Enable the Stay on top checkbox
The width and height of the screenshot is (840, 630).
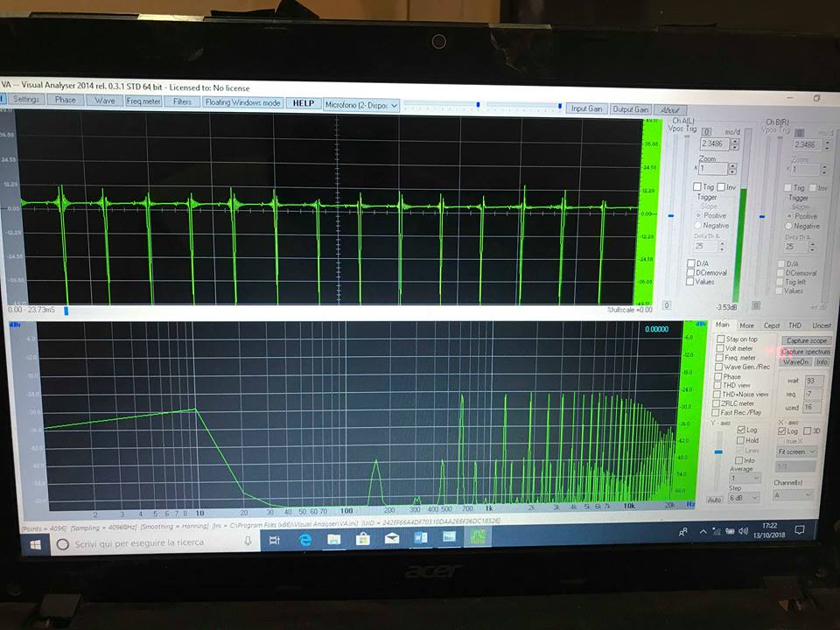tap(721, 339)
